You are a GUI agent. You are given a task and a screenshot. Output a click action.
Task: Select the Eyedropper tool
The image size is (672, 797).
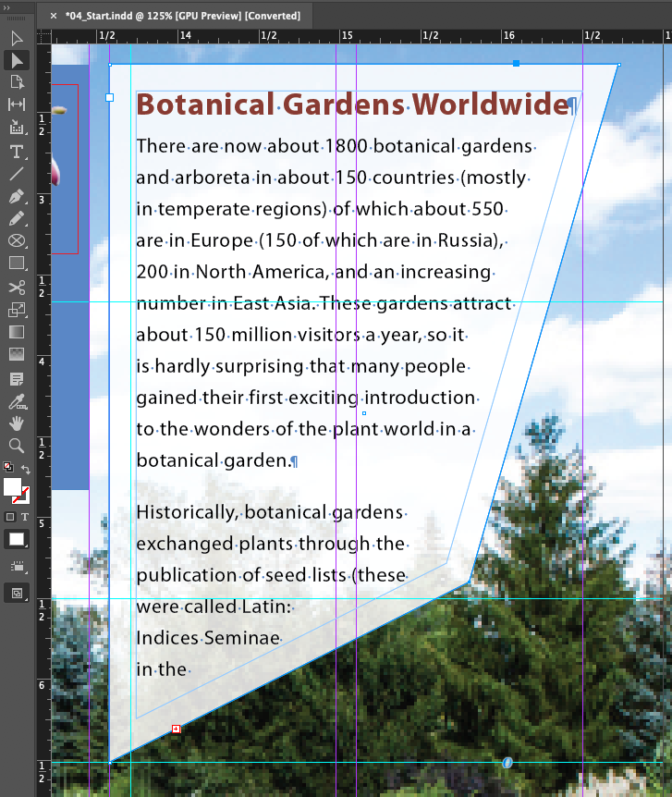point(17,402)
